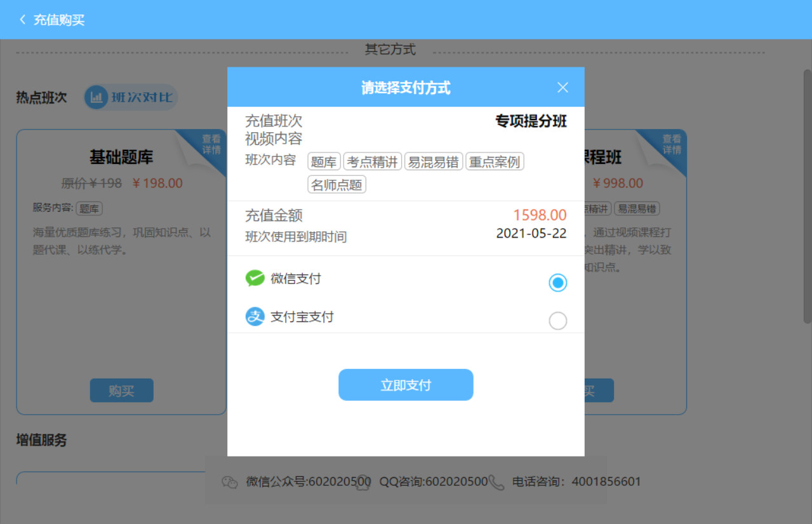Click the 名师点题 tag
This screenshot has height=524, width=812.
336,185
